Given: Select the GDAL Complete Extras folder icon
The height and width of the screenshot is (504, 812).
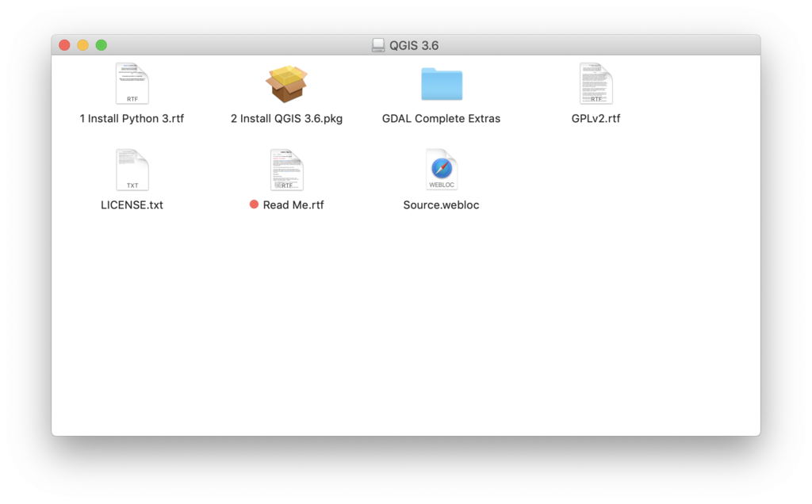Looking at the screenshot, I should [x=441, y=84].
